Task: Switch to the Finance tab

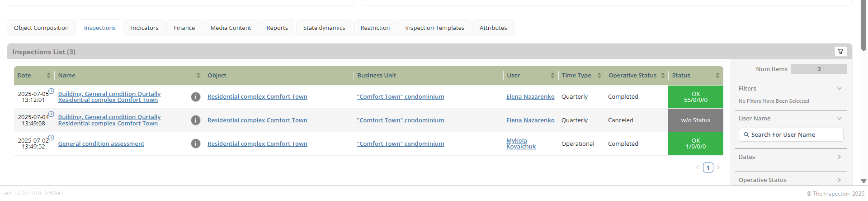Action: click(184, 28)
